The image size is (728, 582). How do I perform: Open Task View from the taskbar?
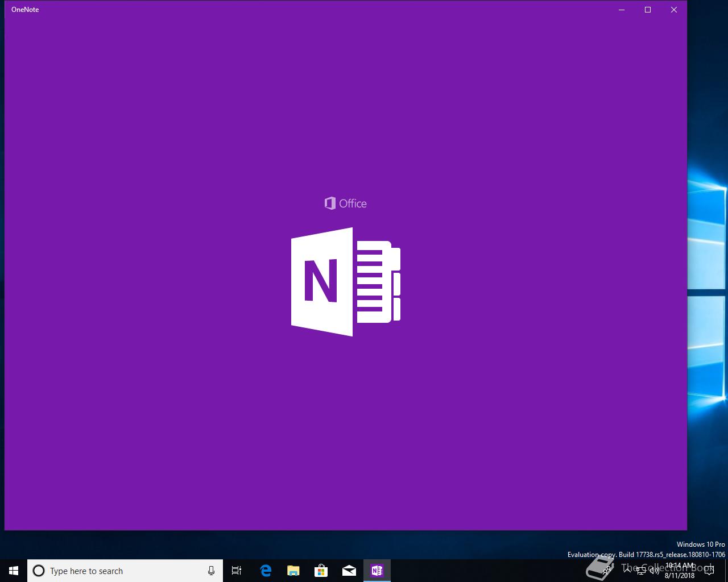tap(237, 571)
